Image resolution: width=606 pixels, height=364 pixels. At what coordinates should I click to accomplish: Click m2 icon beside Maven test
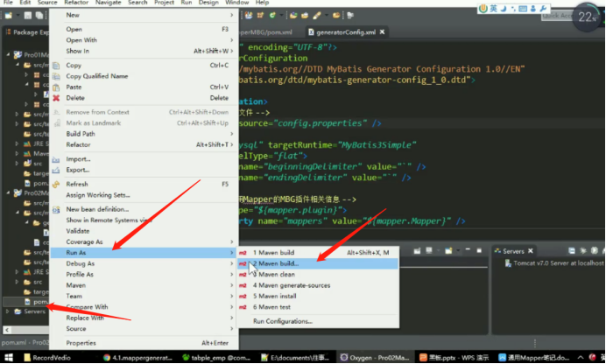[243, 307]
